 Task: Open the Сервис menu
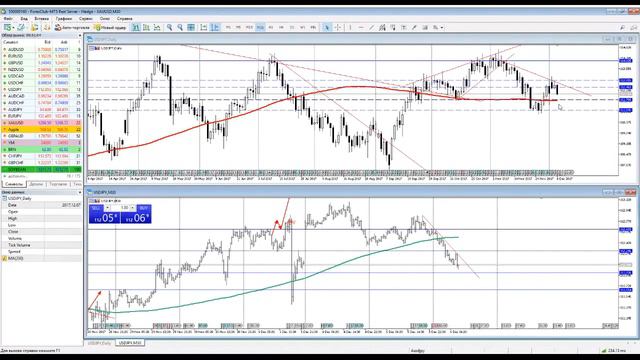pyautogui.click(x=86, y=18)
